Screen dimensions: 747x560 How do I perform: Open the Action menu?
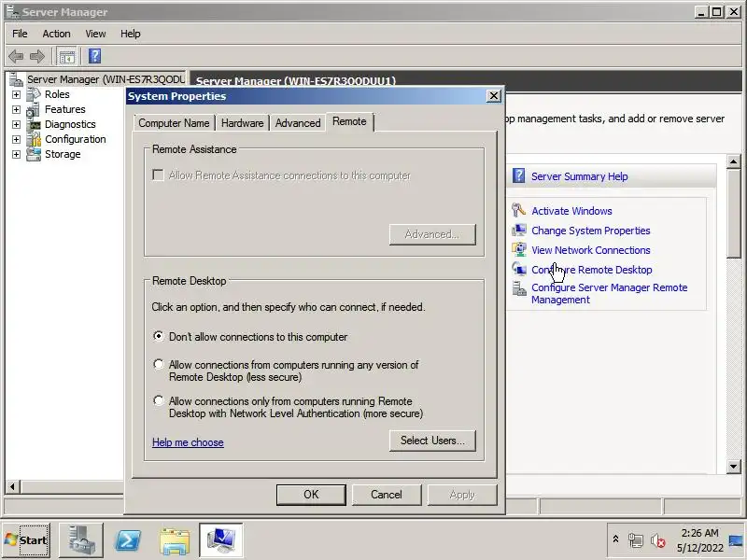click(56, 34)
